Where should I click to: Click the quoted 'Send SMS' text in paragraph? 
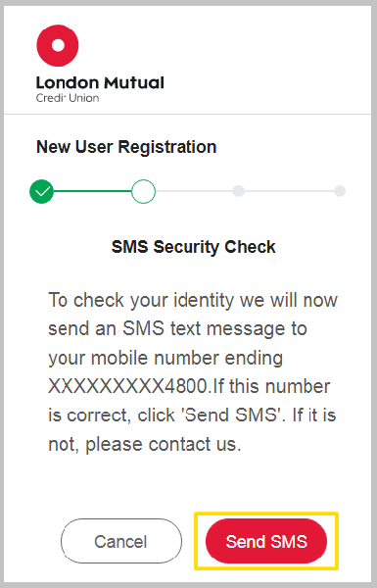(x=230, y=415)
